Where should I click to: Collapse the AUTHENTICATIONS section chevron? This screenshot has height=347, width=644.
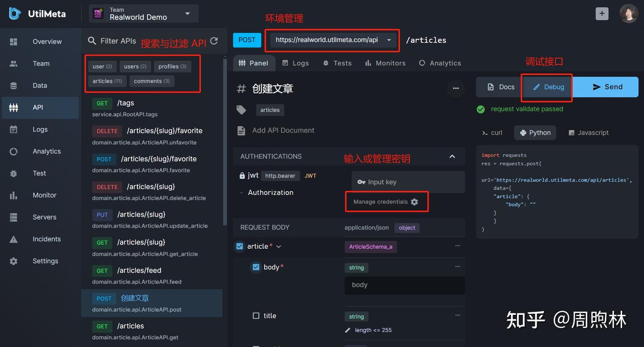452,157
